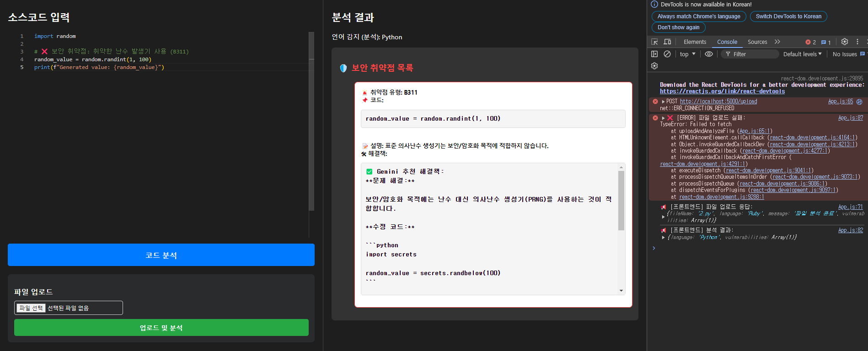Screen dimensions: 868x351
Task: Click code editor line 5 print statement
Action: click(99, 67)
